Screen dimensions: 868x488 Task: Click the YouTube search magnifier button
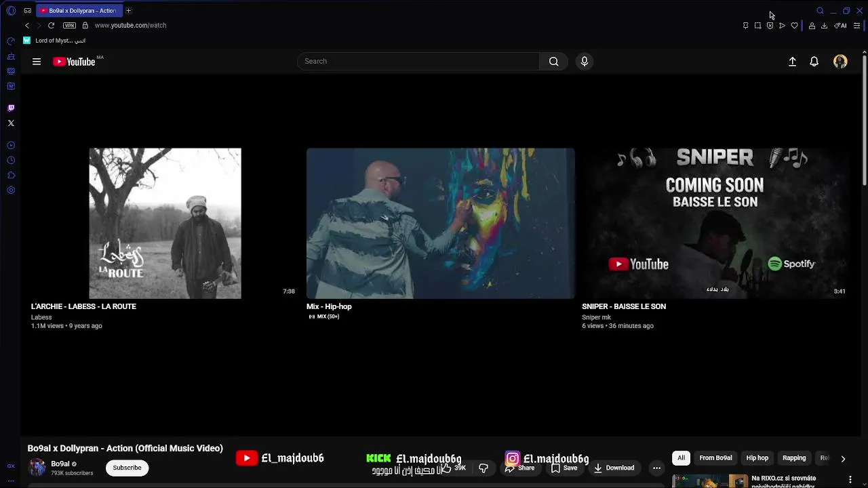point(553,61)
